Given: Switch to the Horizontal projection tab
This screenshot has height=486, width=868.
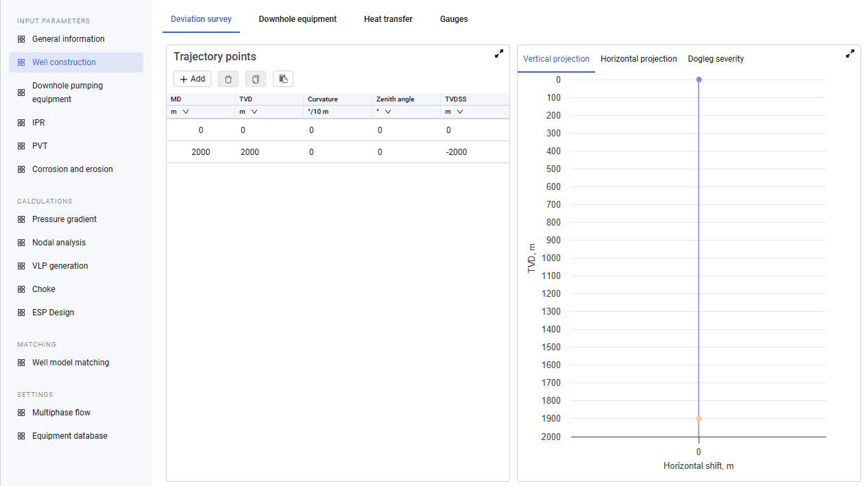Looking at the screenshot, I should click(x=639, y=59).
